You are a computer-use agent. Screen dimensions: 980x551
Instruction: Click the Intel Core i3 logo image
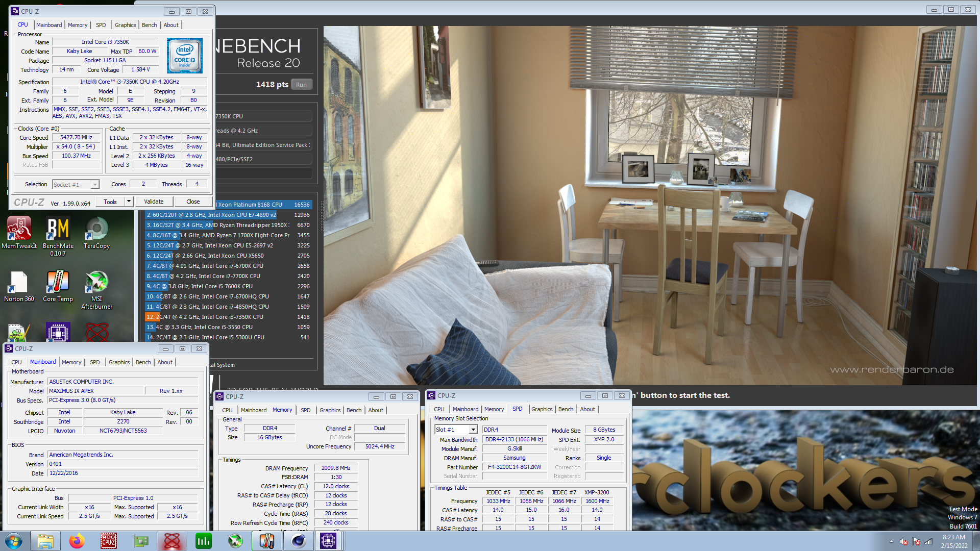coord(185,56)
